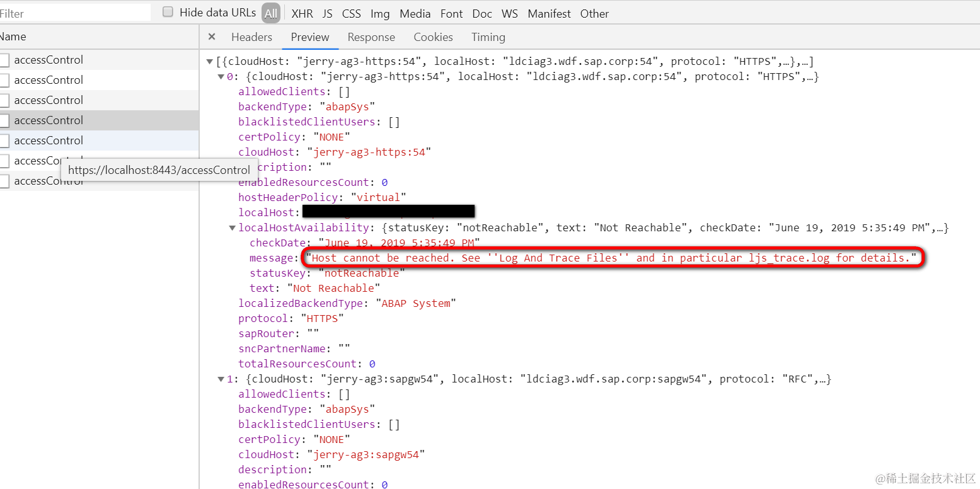Image resolution: width=980 pixels, height=489 pixels.
Task: Click the localHost property with redacted value
Action: tap(356, 212)
